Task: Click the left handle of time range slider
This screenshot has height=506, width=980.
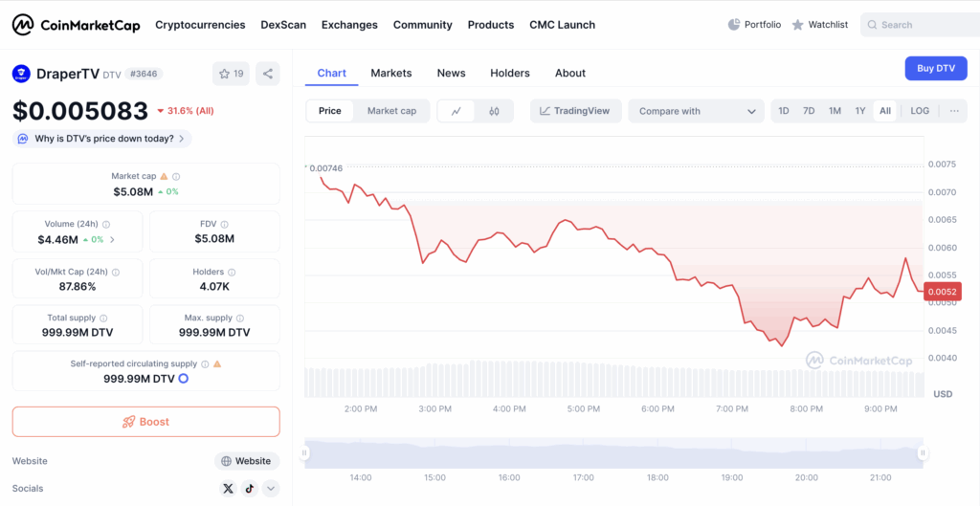Action: (305, 453)
